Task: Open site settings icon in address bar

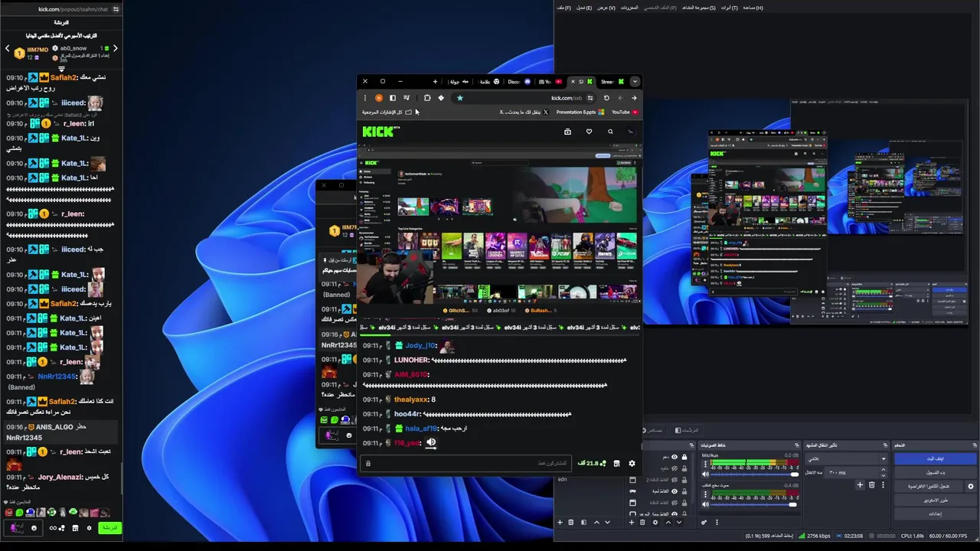Action: click(590, 98)
